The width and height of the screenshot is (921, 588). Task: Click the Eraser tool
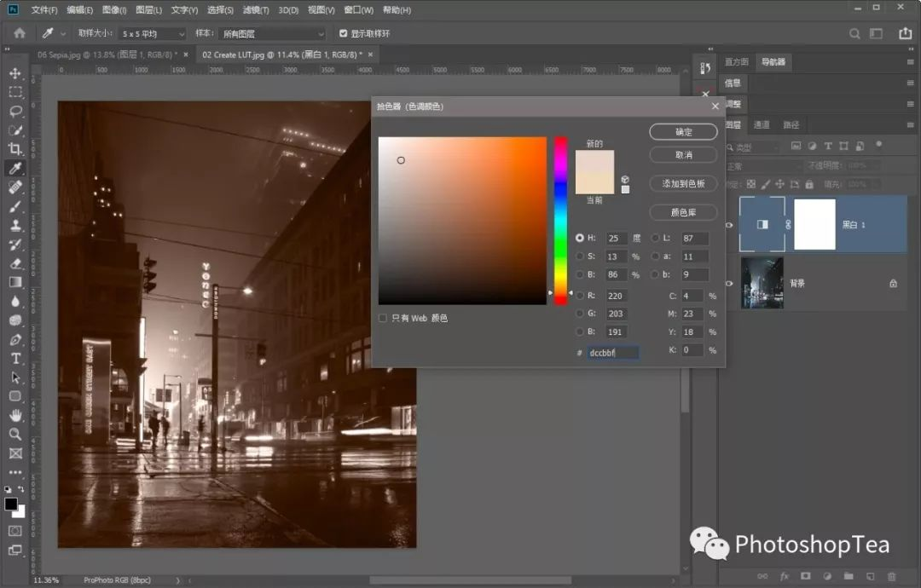click(x=15, y=263)
